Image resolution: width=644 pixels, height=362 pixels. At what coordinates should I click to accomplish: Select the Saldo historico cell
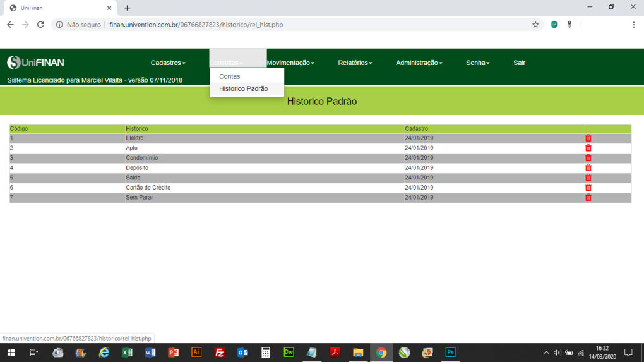(x=265, y=178)
